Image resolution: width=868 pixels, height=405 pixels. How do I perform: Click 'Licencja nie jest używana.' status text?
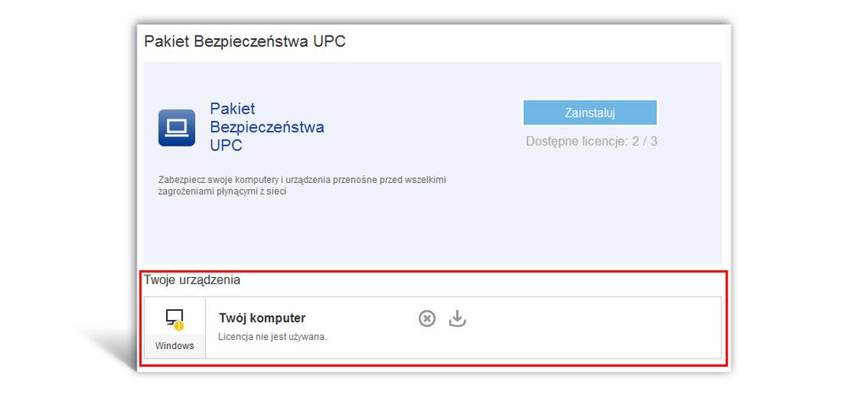pos(272,336)
